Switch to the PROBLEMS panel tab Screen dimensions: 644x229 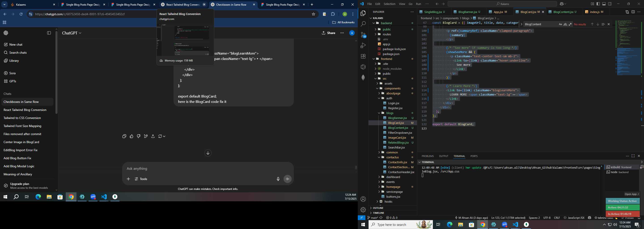(x=428, y=156)
